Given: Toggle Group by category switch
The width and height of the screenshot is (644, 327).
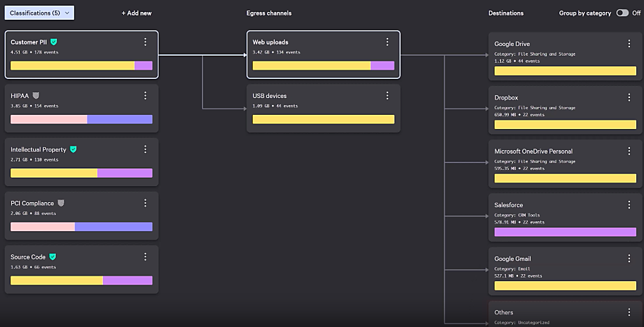Looking at the screenshot, I should pos(621,13).
